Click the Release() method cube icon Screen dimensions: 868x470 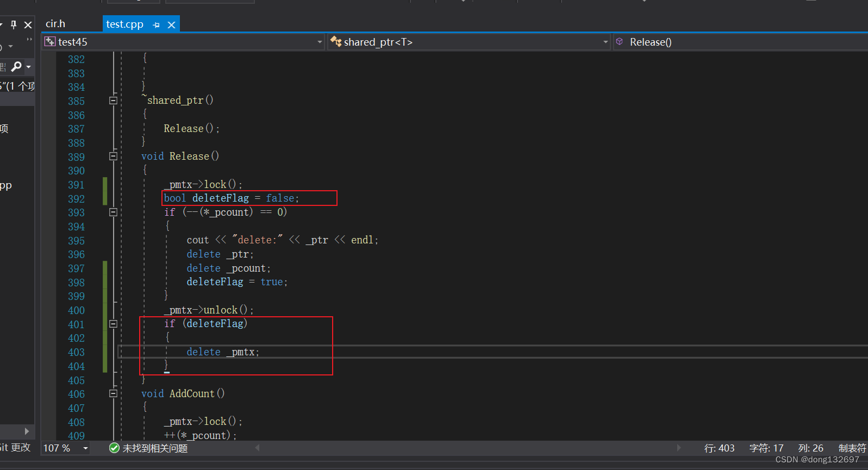point(620,41)
